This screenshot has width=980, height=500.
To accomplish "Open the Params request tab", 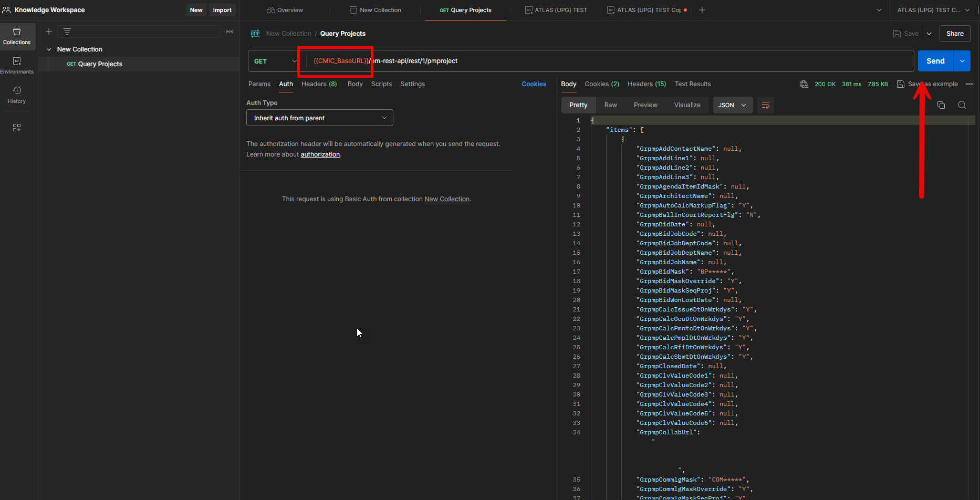I will pos(259,84).
